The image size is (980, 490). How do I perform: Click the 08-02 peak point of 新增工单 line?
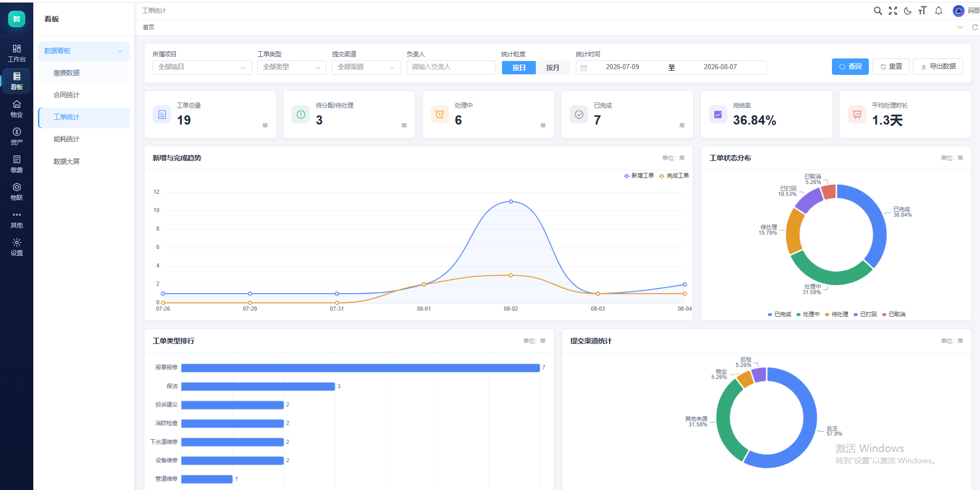pos(511,201)
